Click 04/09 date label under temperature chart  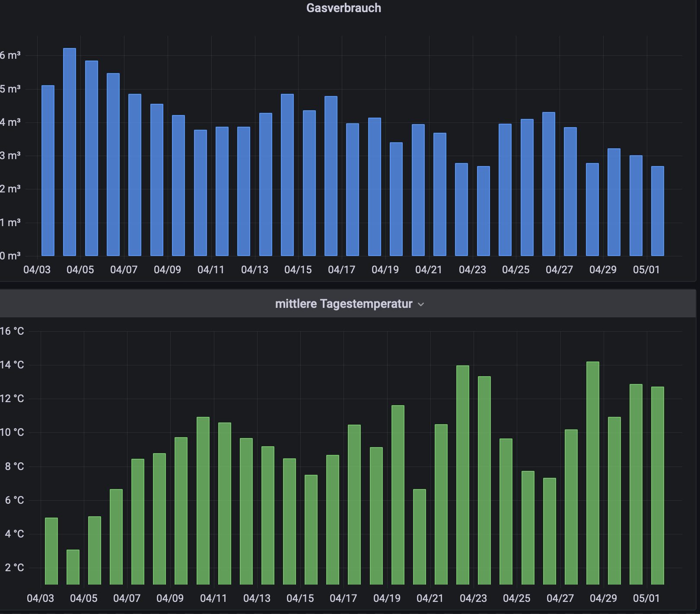coord(170,598)
